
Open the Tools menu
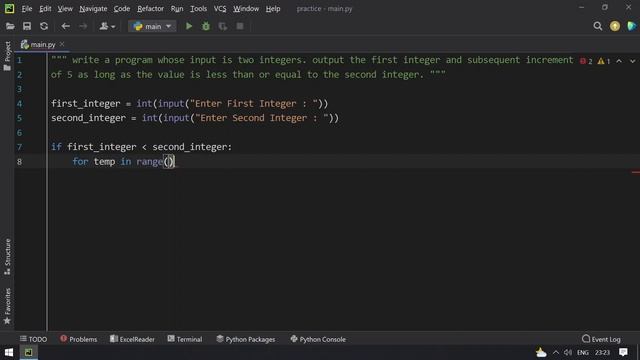(198, 9)
